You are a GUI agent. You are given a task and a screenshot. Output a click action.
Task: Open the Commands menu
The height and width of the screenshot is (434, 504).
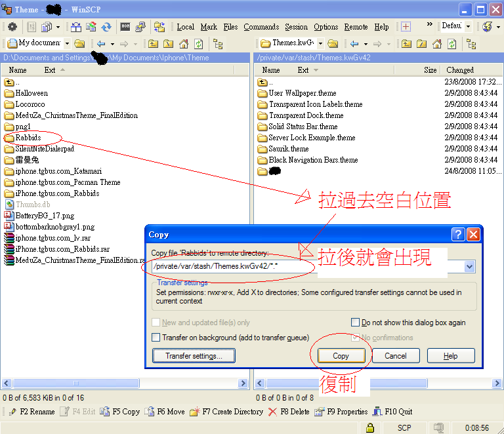pyautogui.click(x=261, y=27)
